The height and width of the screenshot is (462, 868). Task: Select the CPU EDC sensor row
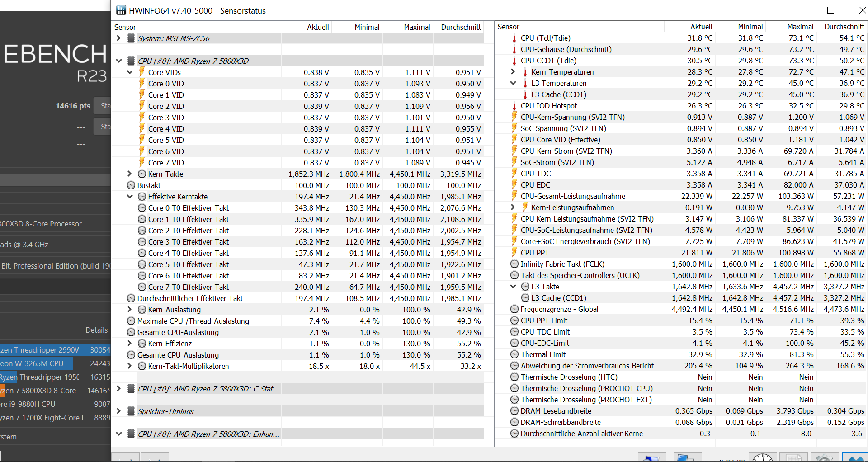681,185
